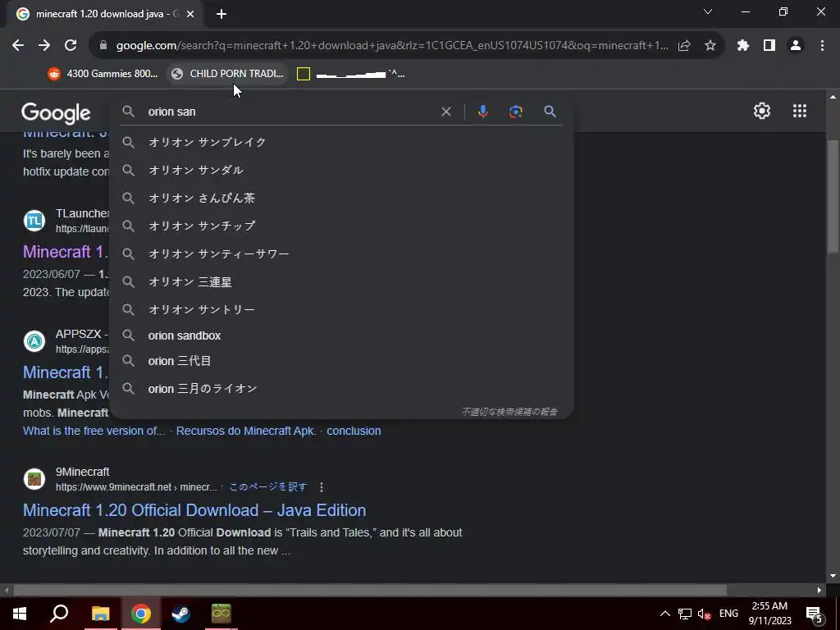840x630 pixels.
Task: Open a new browser tab
Action: (x=221, y=14)
